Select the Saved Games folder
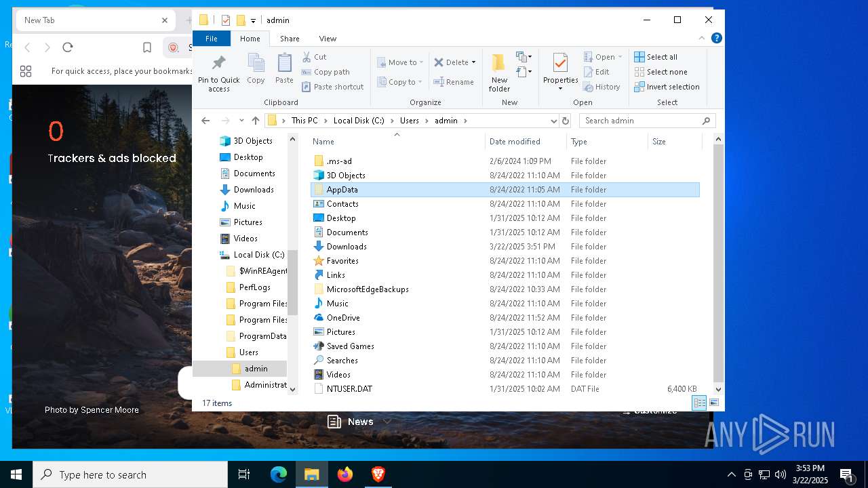This screenshot has width=868, height=488. pyautogui.click(x=505, y=346)
